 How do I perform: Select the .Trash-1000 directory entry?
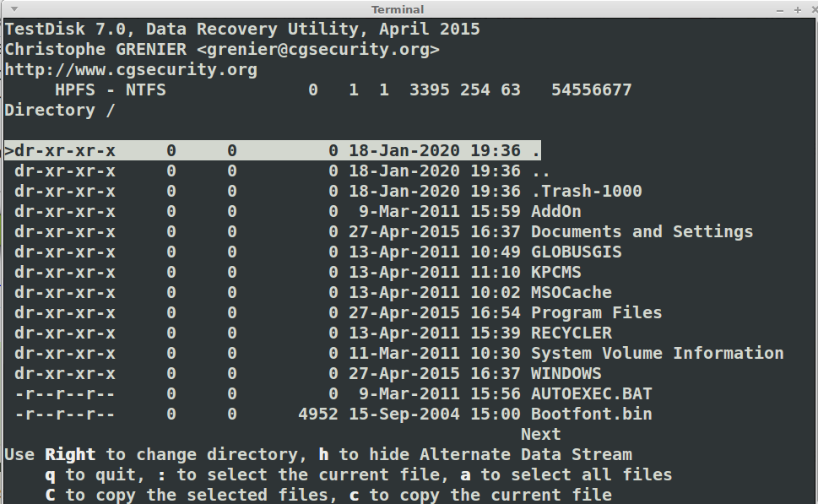pos(328,191)
